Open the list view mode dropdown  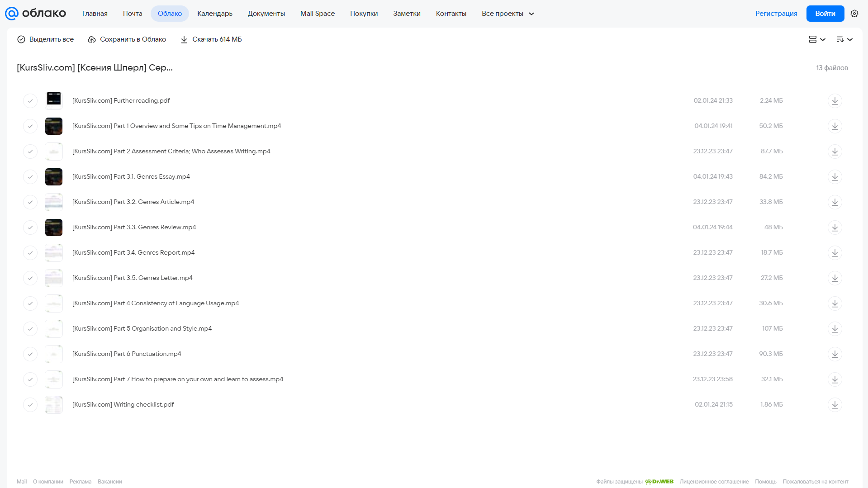(x=817, y=39)
